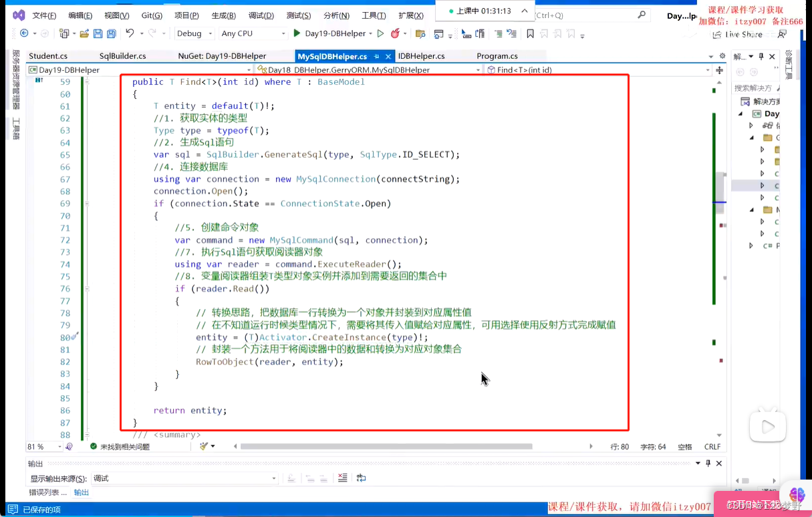This screenshot has height=517, width=812.
Task: Click the Visual Studio logo icon
Action: [18, 15]
